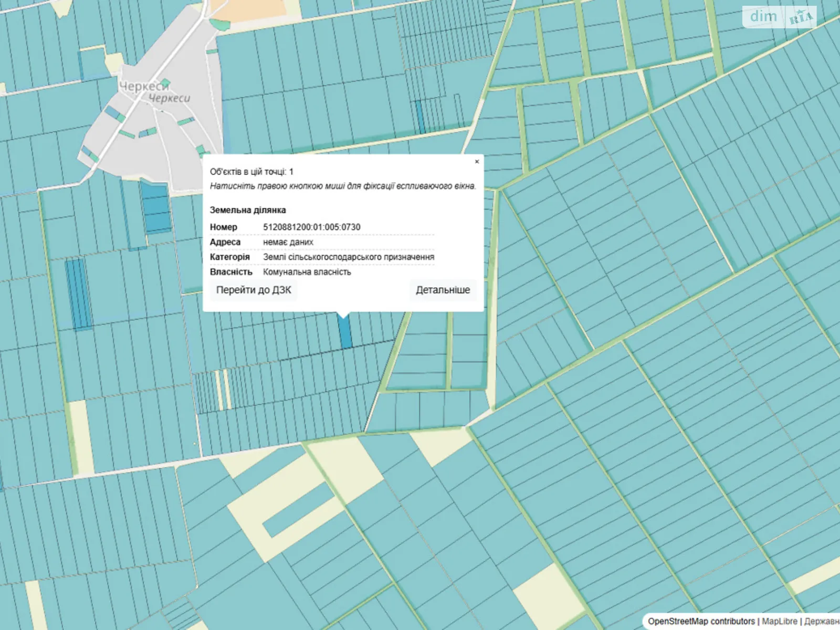Screen dimensions: 840x630
Task: Click the Перейти до ДЗК button
Action: (254, 290)
